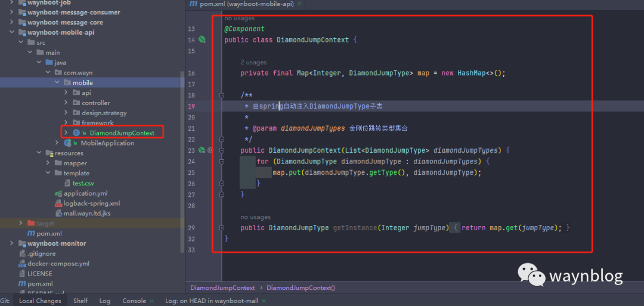Click the mall.wayn.ltd.jks file icon
Screen dimensions: 644x306
click(58, 214)
